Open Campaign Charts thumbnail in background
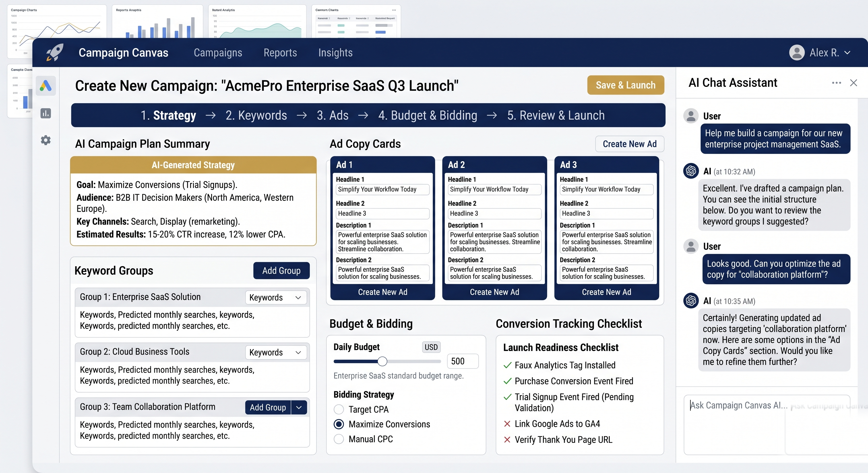Screen dimensions: 868x473 (57, 22)
